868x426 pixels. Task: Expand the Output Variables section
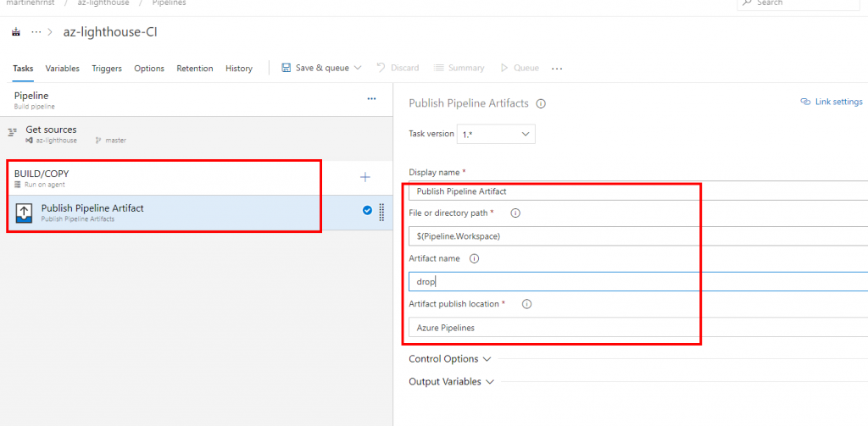[x=452, y=382]
